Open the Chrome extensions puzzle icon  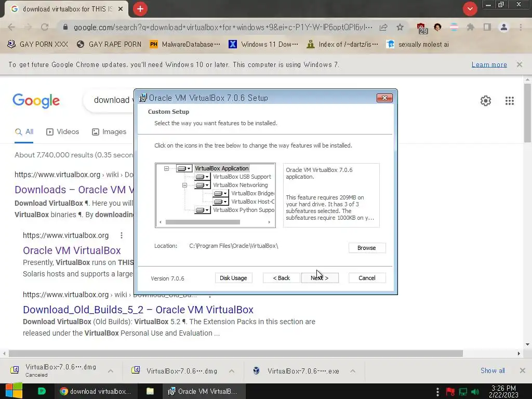470,27
